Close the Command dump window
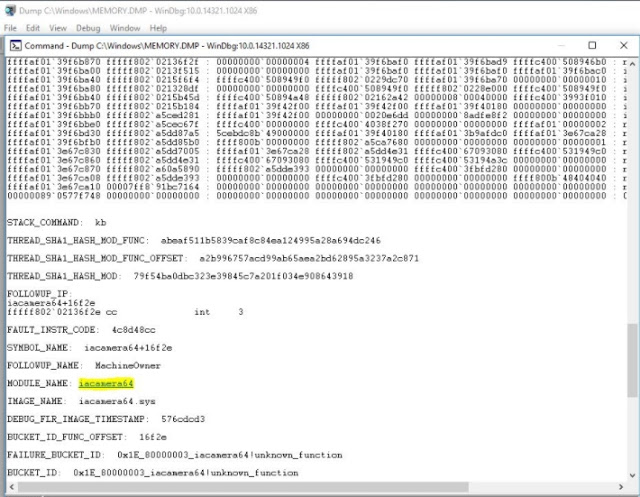640x497 pixels. point(623,45)
